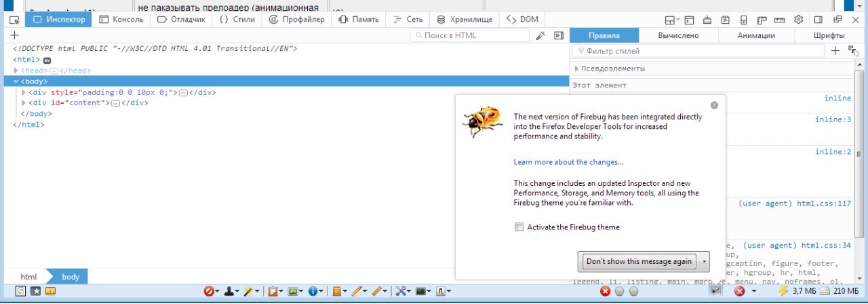
Task: Click the ev event badge on html
Action: (x=47, y=60)
